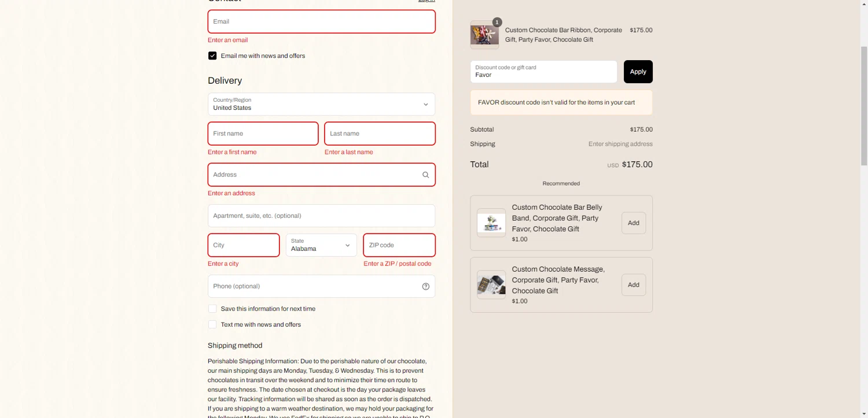Click the 'Enter shipping address' text
Image resolution: width=868 pixels, height=418 pixels.
(x=620, y=144)
